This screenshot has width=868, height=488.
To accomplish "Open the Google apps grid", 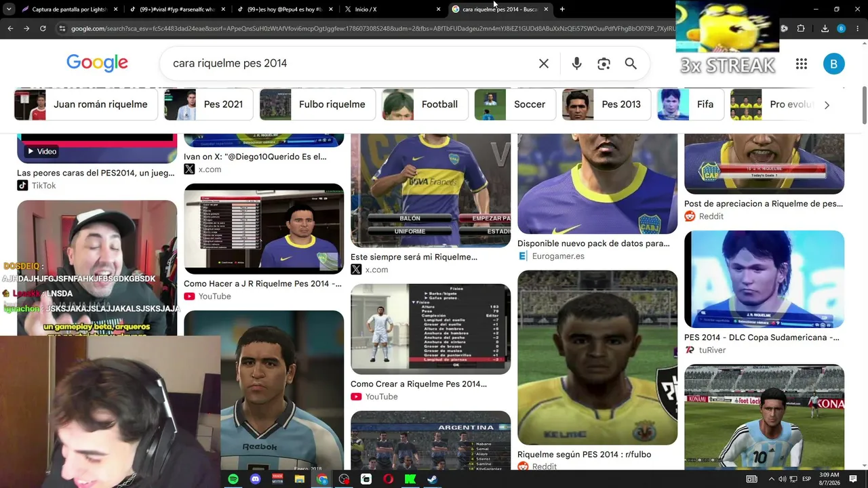I will pyautogui.click(x=802, y=64).
